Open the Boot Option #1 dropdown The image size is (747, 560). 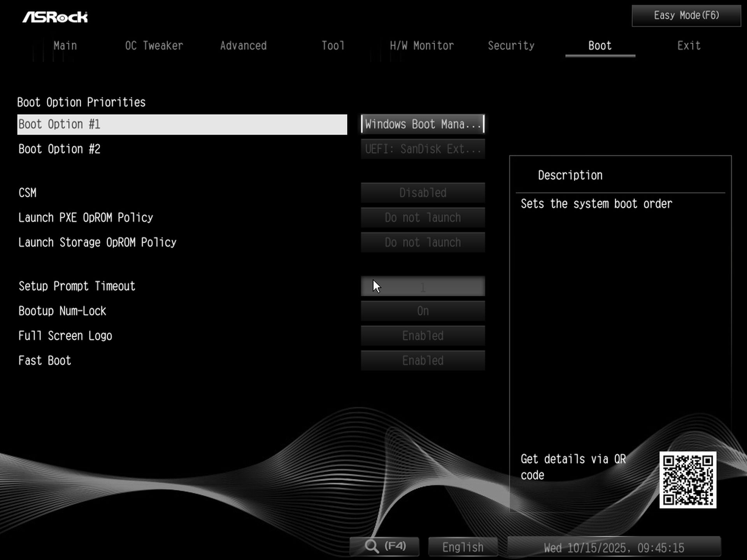(423, 124)
